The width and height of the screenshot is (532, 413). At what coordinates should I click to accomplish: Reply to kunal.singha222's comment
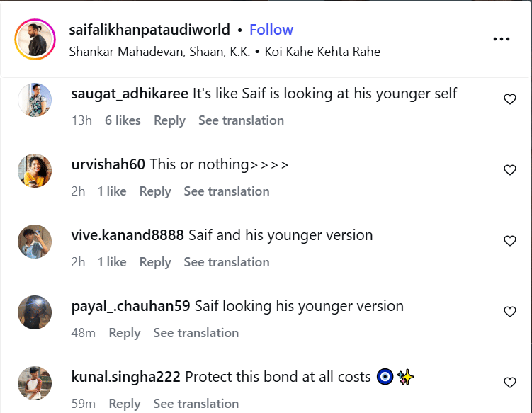125,404
